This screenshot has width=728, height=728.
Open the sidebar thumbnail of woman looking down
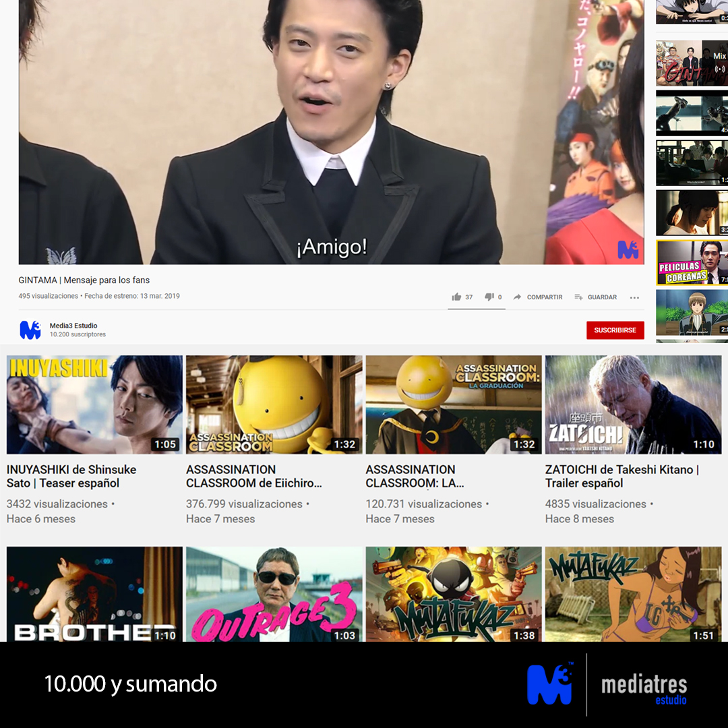692,212
